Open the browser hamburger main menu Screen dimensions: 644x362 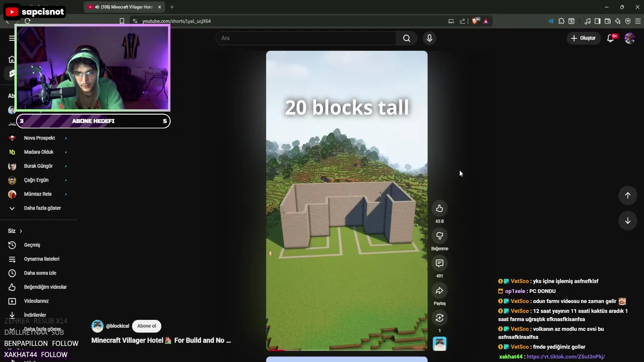[x=638, y=21]
